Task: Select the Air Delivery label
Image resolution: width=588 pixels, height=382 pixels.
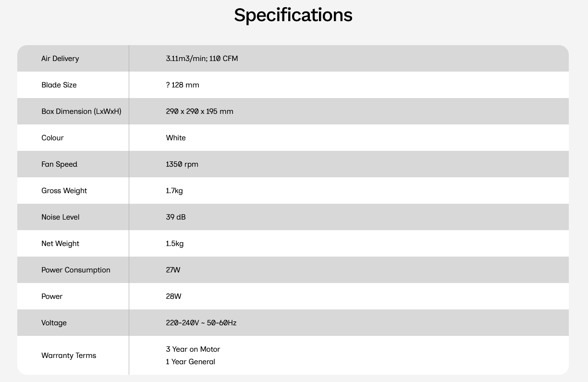Action: point(60,59)
